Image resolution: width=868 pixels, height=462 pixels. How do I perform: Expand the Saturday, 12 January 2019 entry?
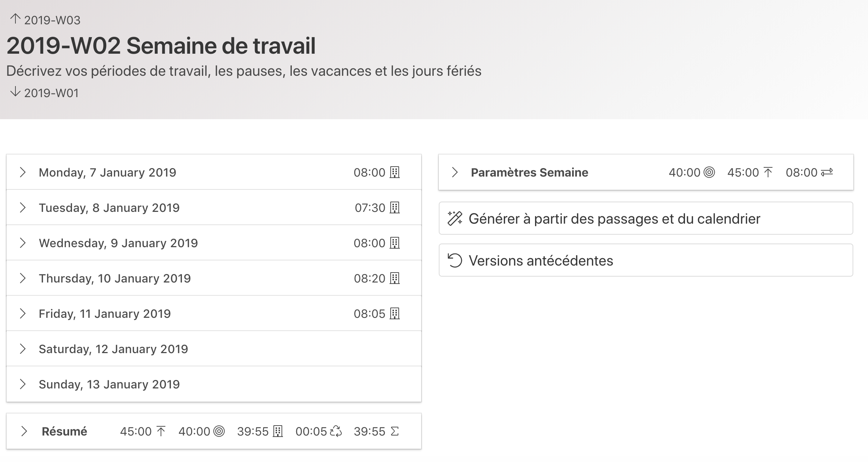pos(23,349)
